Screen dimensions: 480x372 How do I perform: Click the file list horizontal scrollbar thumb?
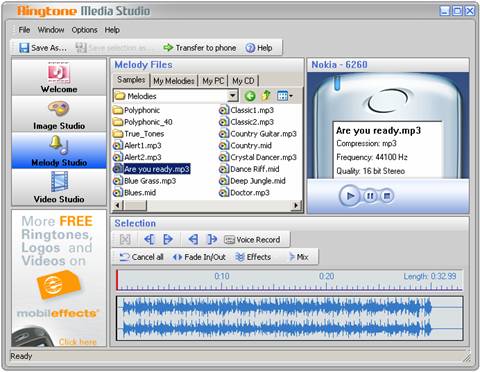[134, 205]
